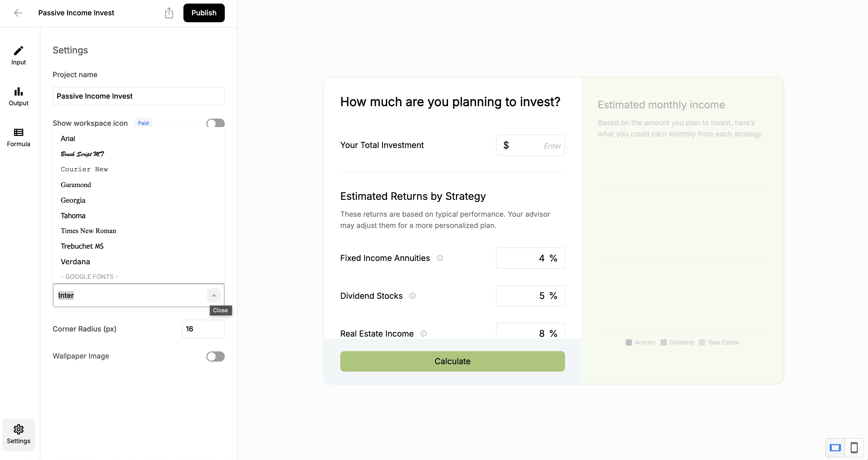Click the Publish button
The height and width of the screenshot is (460, 868).
[204, 13]
